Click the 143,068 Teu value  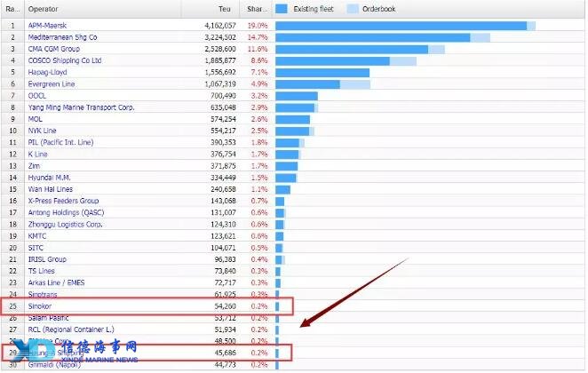[223, 201]
